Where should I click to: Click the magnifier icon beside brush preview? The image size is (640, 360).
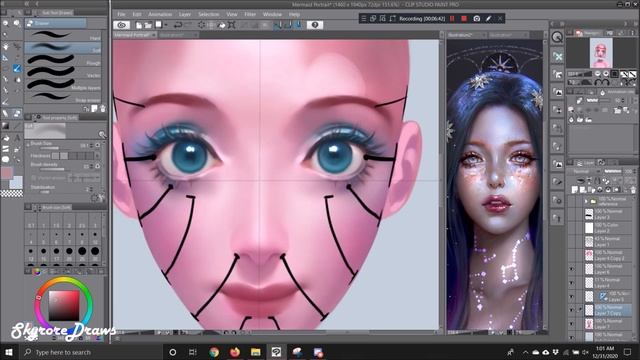(102, 134)
